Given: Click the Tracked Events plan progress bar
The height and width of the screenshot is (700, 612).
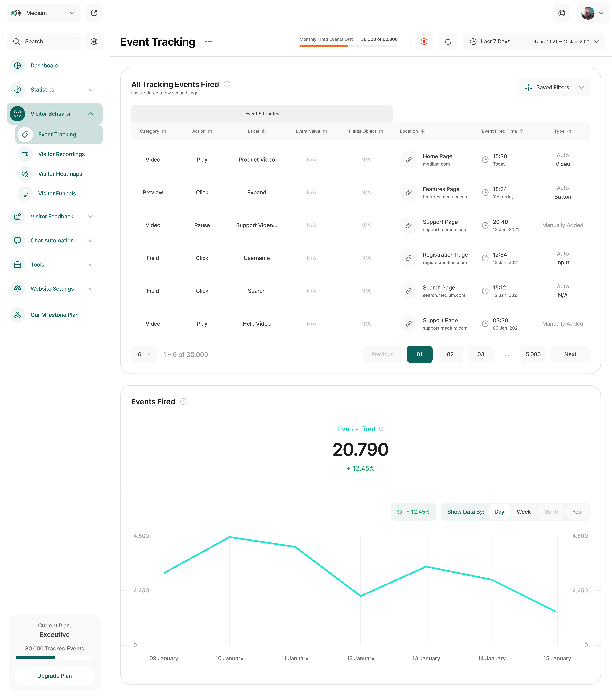Looking at the screenshot, I should click(55, 657).
